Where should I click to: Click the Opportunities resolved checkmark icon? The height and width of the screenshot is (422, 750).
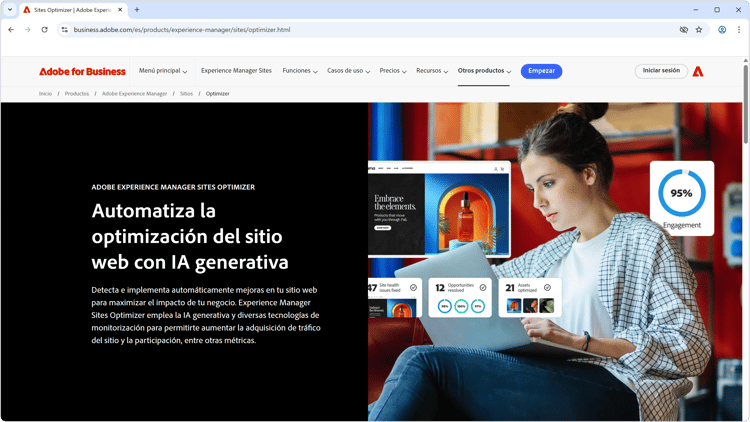pyautogui.click(x=483, y=288)
